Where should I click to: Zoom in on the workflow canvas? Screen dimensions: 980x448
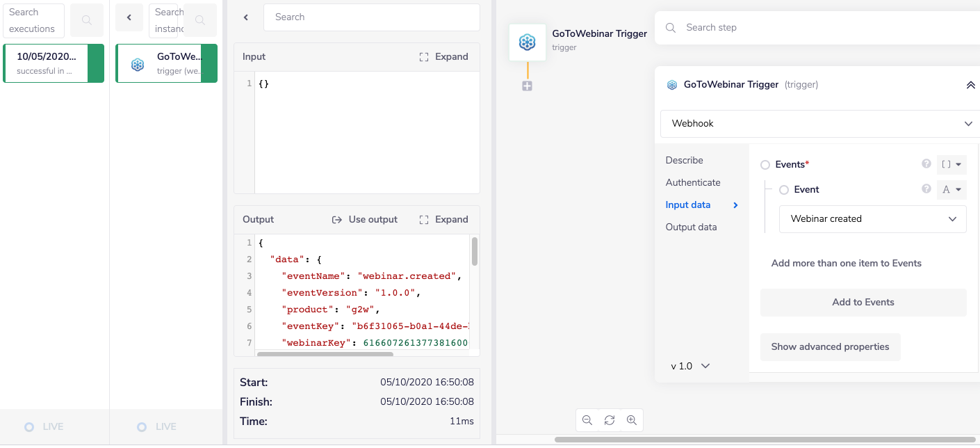click(632, 420)
